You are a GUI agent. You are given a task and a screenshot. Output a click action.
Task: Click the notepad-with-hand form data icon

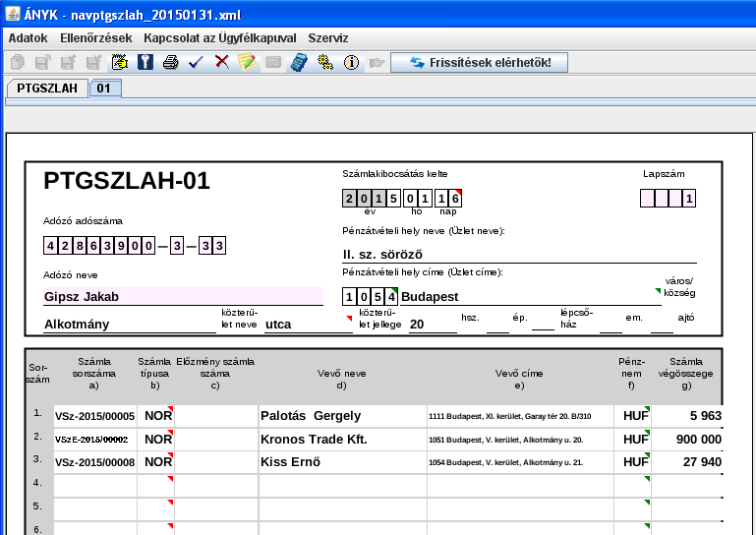coord(120,63)
